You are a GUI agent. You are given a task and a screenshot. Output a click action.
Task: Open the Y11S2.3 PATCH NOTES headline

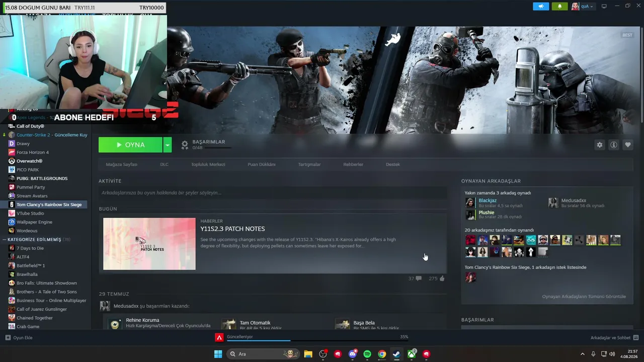click(232, 229)
